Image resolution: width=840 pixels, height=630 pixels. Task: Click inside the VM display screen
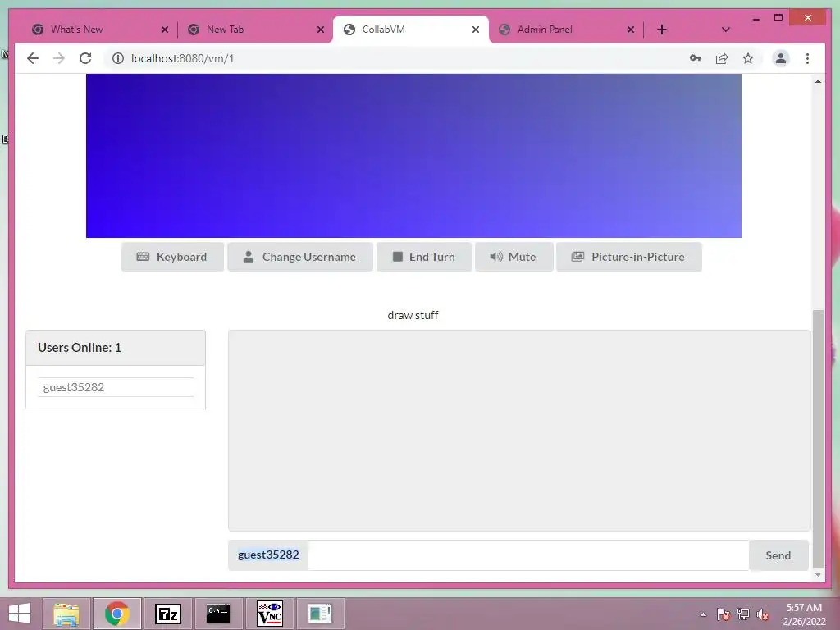[413, 156]
